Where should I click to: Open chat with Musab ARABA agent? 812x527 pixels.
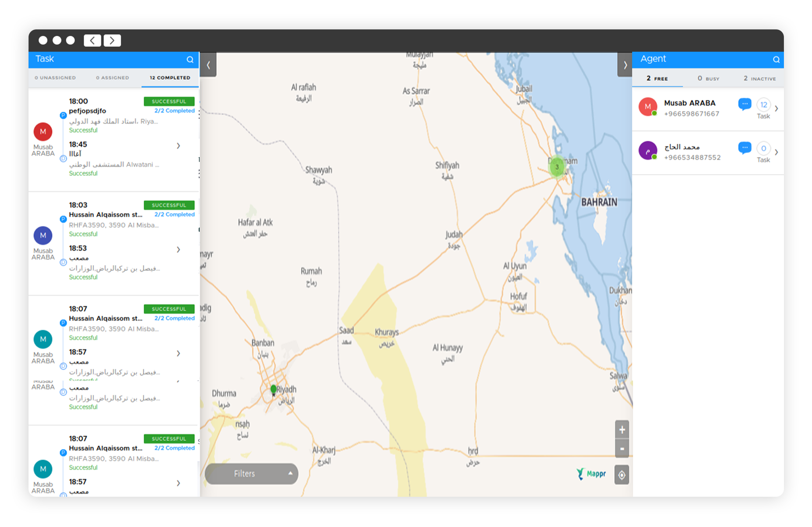[744, 104]
